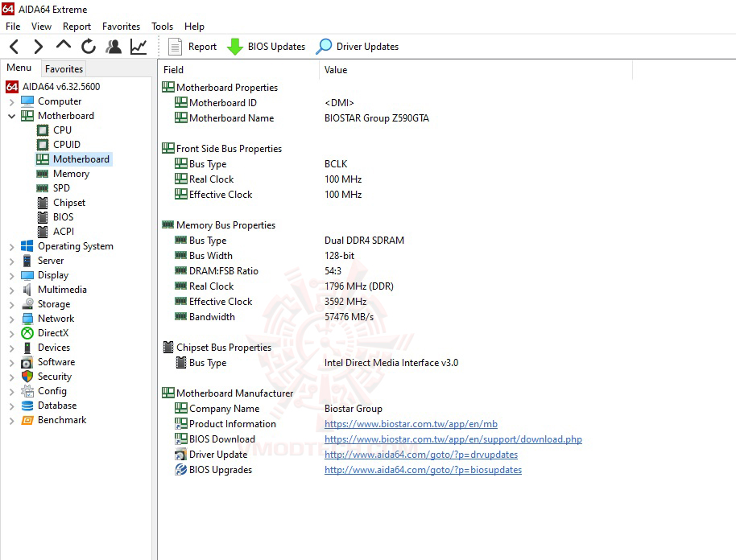Expand the DirectX tree node
This screenshot has width=736, height=560.
tap(12, 334)
